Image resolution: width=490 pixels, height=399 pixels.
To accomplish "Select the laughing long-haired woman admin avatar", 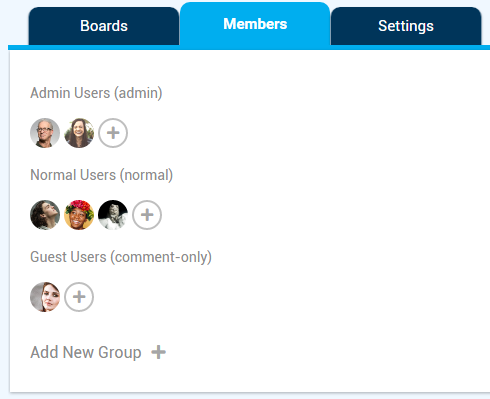I will click(x=79, y=133).
